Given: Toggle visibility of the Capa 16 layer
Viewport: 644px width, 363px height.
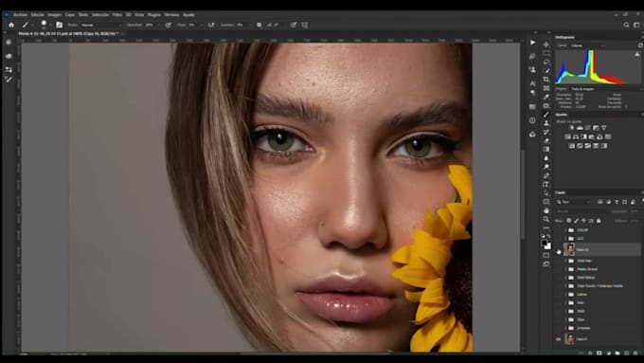Looking at the screenshot, I should [558, 249].
